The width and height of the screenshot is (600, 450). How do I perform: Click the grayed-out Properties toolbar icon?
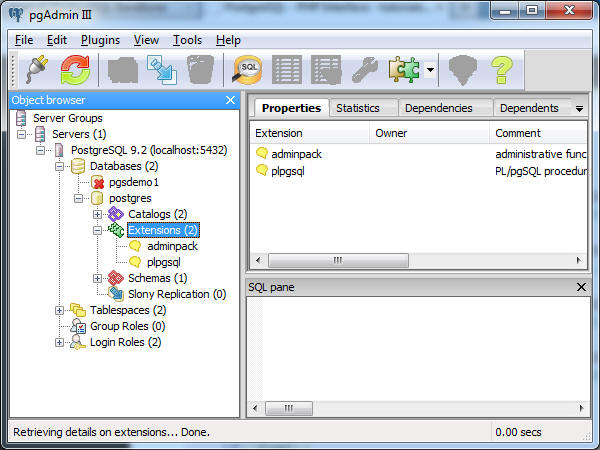[123, 70]
